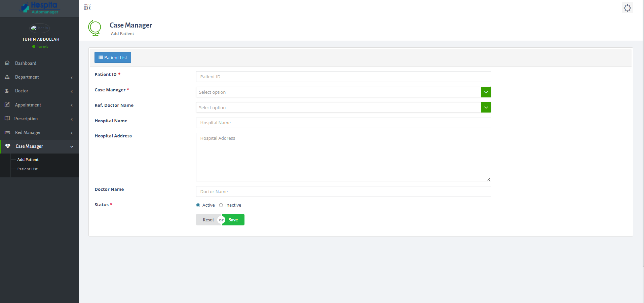Click the Department organization icon
Viewport: 644px width, 303px height.
7,77
